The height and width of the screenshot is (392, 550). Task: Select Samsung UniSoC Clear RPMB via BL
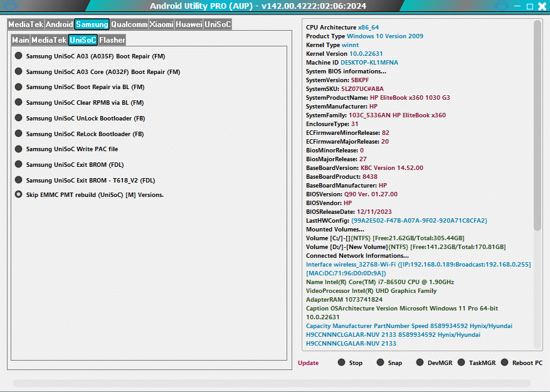click(x=18, y=102)
